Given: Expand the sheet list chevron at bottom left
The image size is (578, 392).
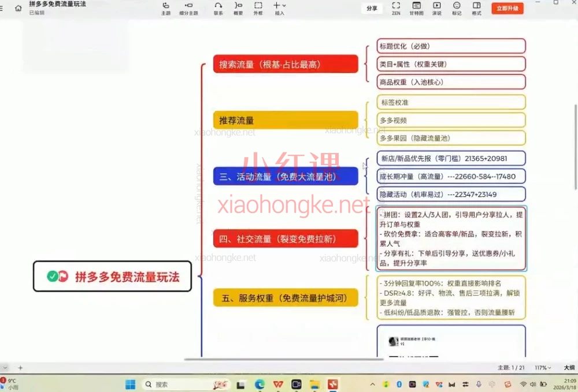Looking at the screenshot, I should pos(5,368).
